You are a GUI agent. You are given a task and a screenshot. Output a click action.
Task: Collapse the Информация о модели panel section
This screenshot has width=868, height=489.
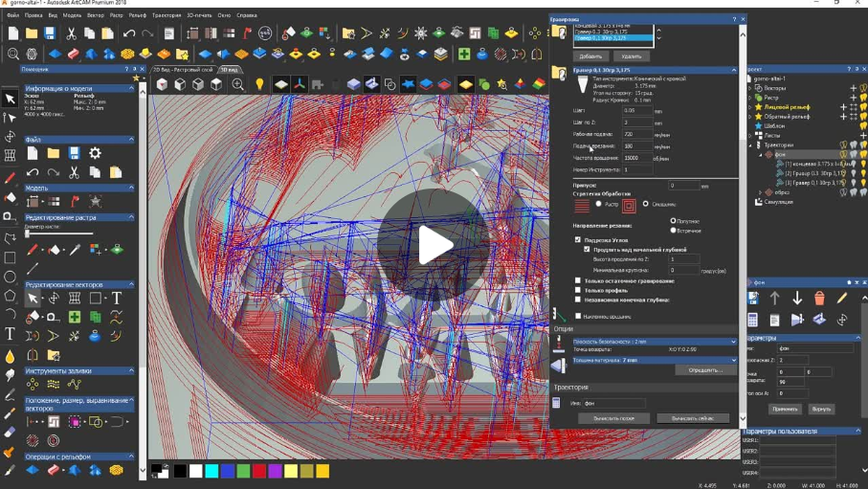131,88
